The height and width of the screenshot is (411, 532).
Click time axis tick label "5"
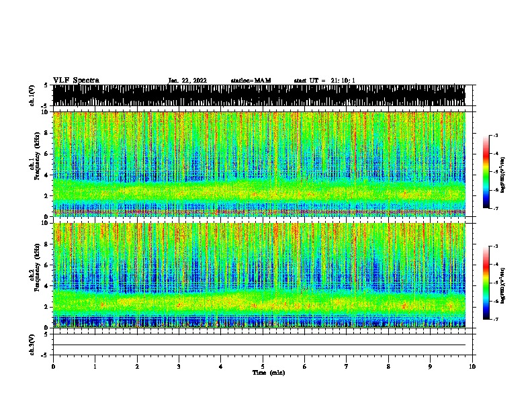[x=263, y=367]
